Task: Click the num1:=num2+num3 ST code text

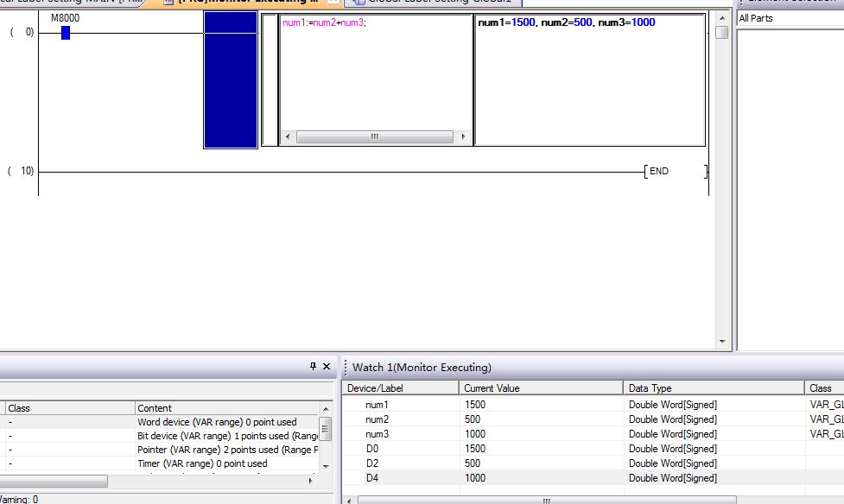Action: pos(324,22)
